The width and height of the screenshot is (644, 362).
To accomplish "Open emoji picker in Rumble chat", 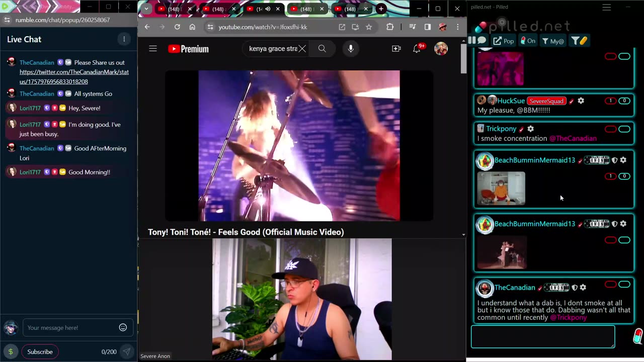I will (x=123, y=327).
